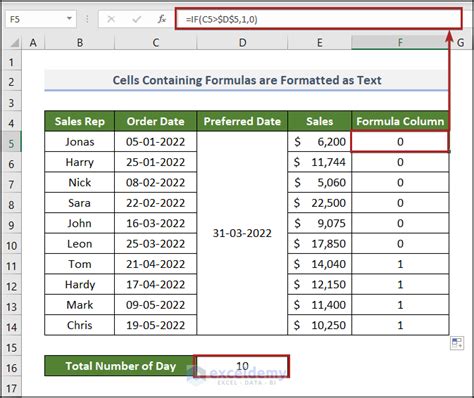Select the total cell showing 10

click(x=242, y=366)
